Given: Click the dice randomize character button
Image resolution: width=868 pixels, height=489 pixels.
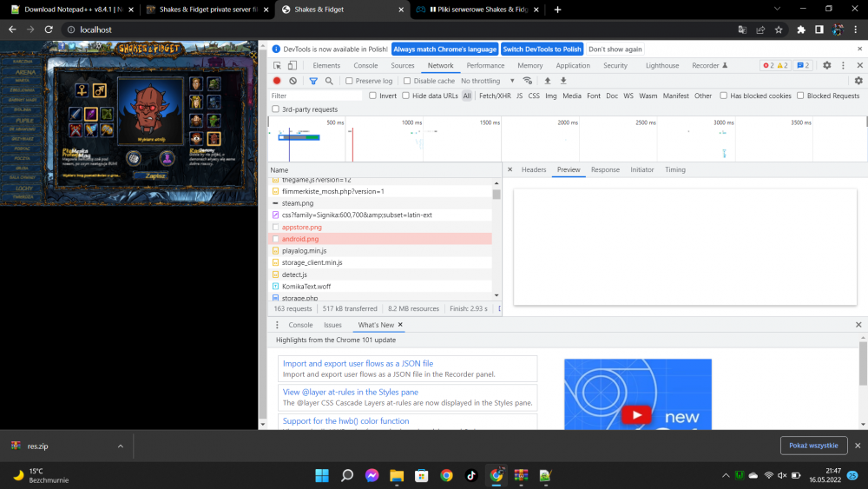Looking at the screenshot, I should (134, 159).
